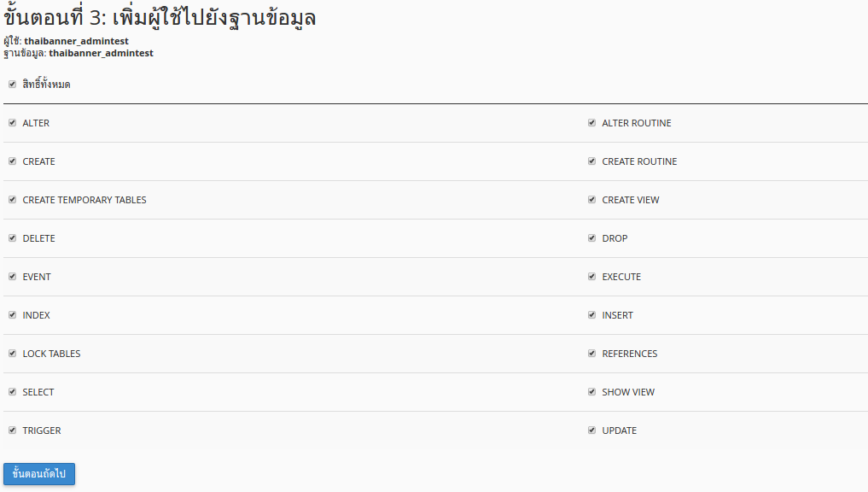Uncheck the INSERT privilege checkbox
868x492 pixels.
(591, 315)
